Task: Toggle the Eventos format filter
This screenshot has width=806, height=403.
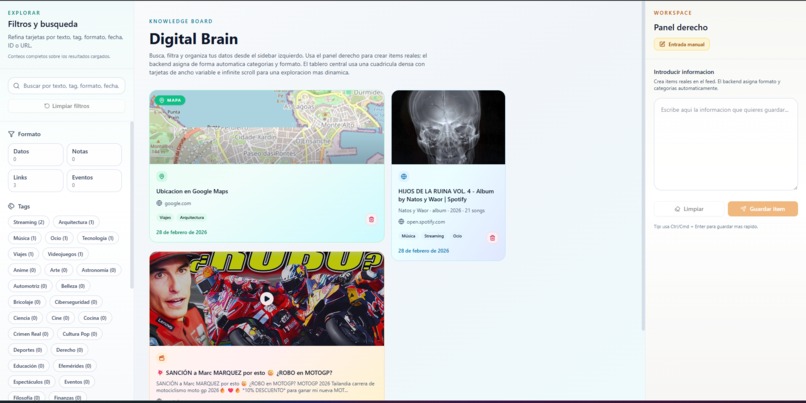Action: [94, 180]
